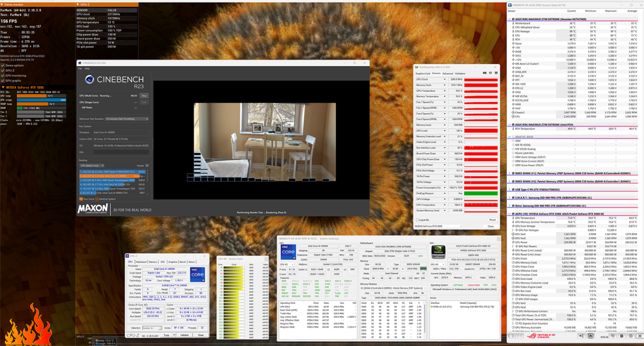Click the red GPU Clock graph in GPU-Z
This screenshot has width=644, height=346.
481,79
